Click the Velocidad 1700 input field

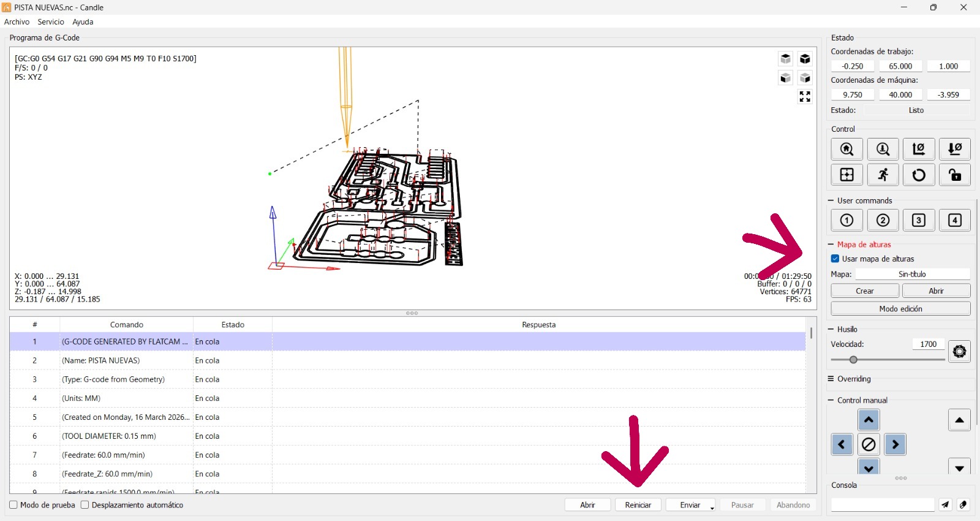[928, 344]
